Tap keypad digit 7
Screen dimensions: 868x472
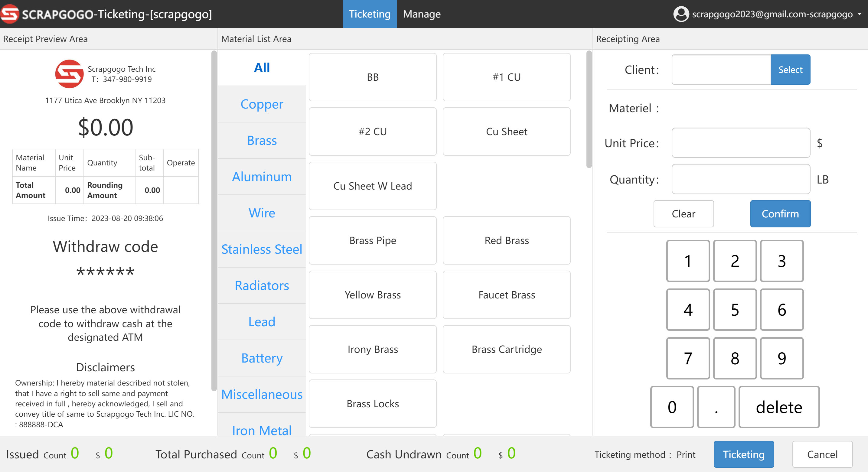point(688,359)
